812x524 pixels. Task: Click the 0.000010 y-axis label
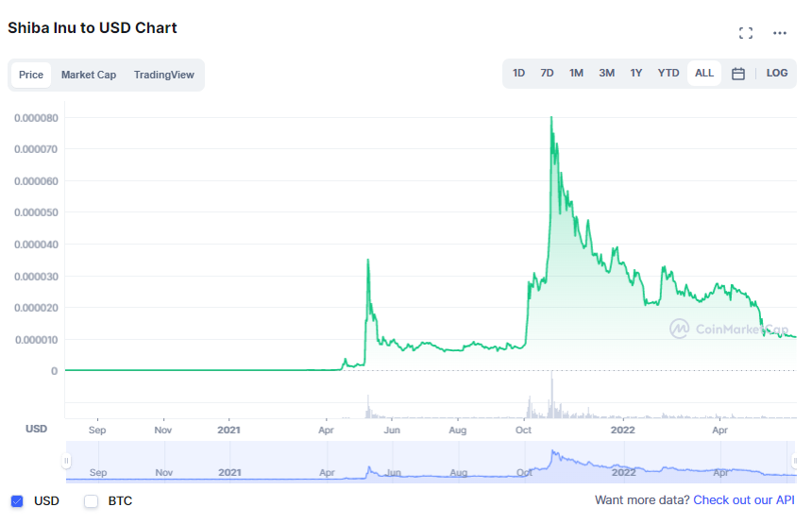pos(36,340)
